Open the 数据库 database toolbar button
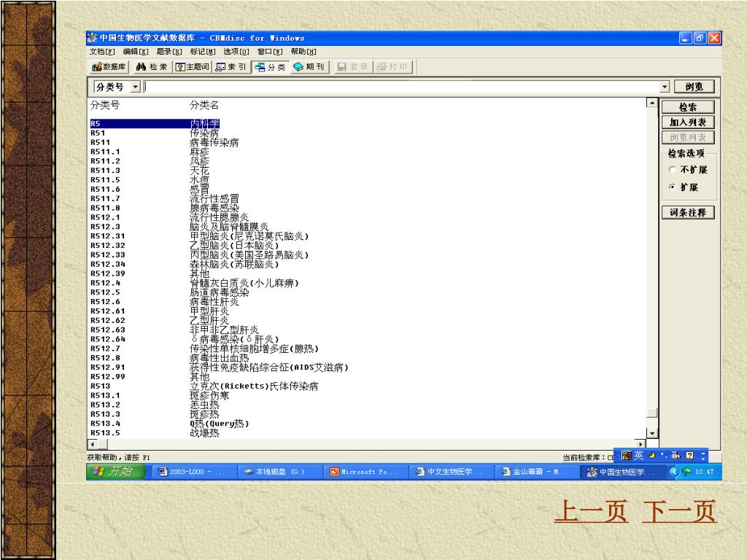 click(x=109, y=67)
